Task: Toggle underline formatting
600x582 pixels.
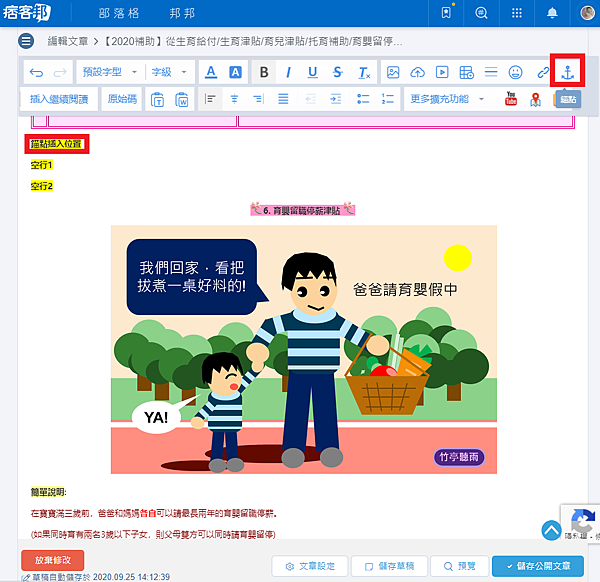Action: [x=313, y=72]
